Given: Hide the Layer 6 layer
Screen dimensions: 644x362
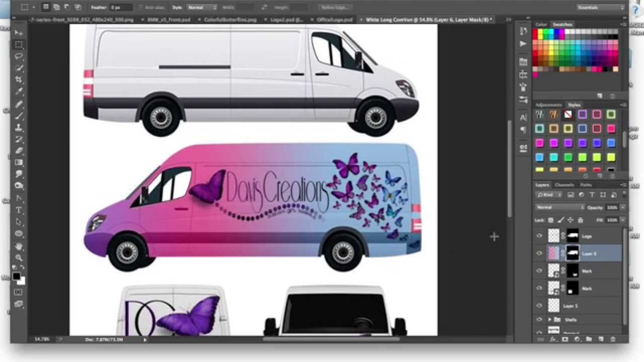Looking at the screenshot, I should click(x=540, y=253).
